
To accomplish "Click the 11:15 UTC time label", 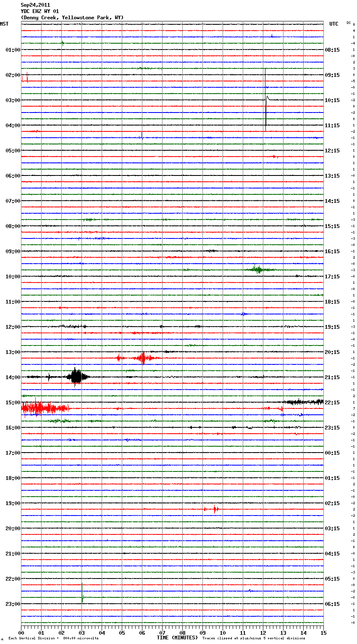I will 332,126.
